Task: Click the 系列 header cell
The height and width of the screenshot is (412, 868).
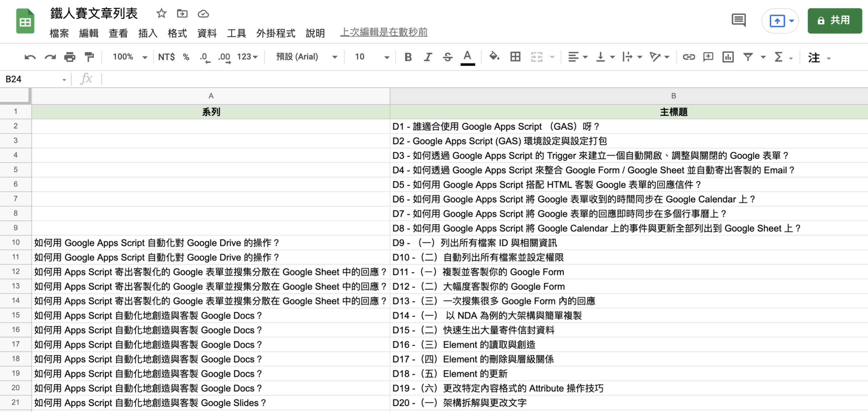Action: coord(211,112)
